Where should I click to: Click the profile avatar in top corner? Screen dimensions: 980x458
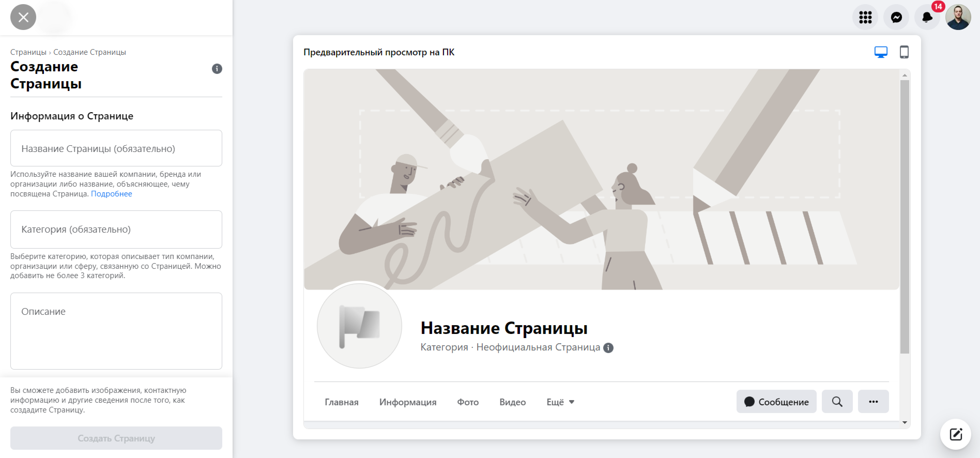point(958,17)
